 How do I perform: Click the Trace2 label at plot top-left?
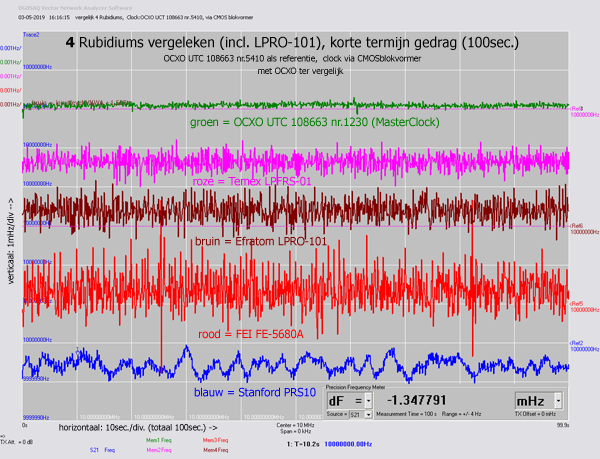click(x=31, y=35)
